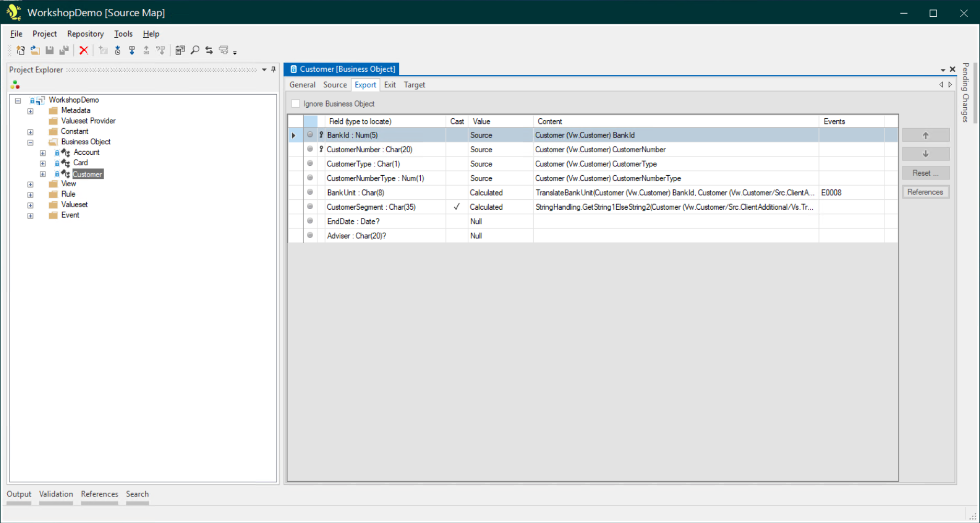
Task: Delete the selected item with the red X
Action: point(84,50)
